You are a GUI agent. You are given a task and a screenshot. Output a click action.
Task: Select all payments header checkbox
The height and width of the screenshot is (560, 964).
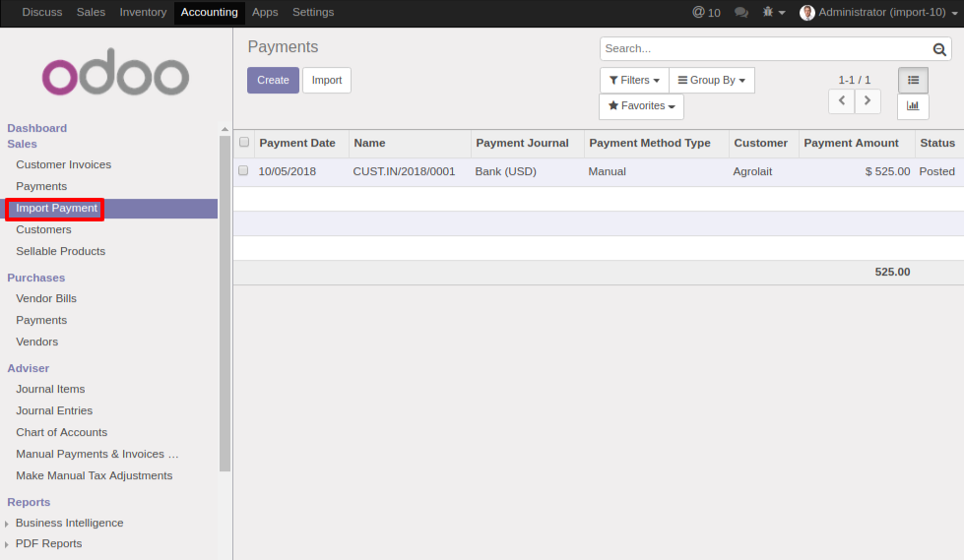click(x=244, y=143)
